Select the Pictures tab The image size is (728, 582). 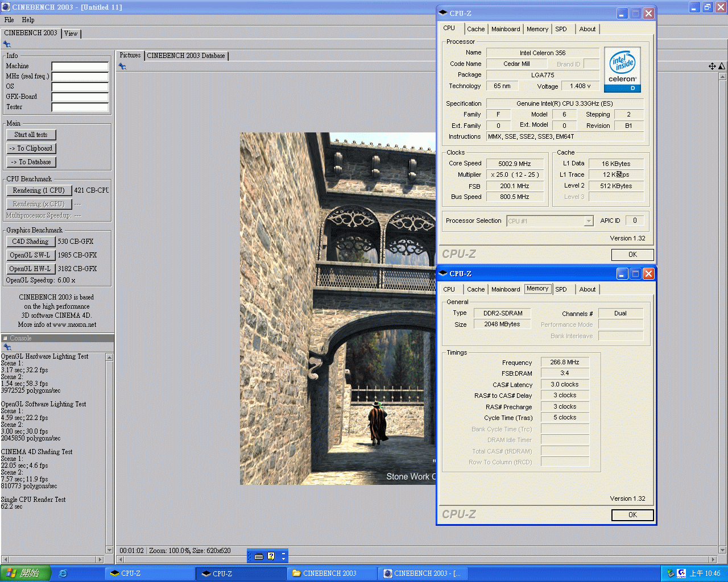pos(130,55)
